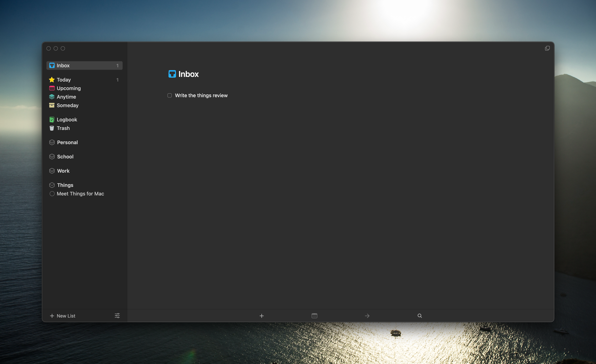This screenshot has width=596, height=364.
Task: Click the Move arrow icon in bottom toolbar
Action: pyautogui.click(x=367, y=316)
